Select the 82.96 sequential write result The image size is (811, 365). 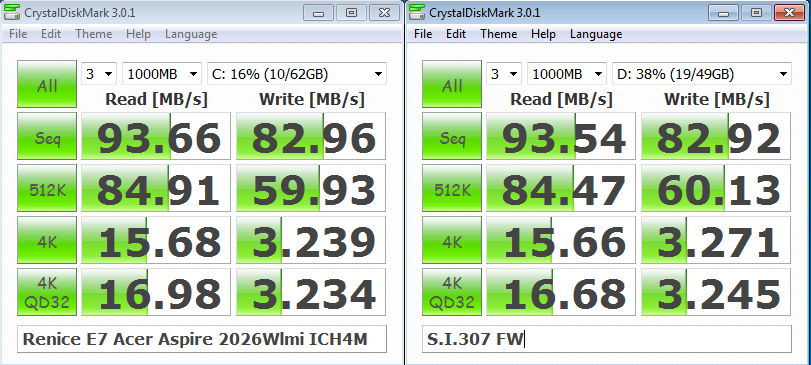click(311, 136)
